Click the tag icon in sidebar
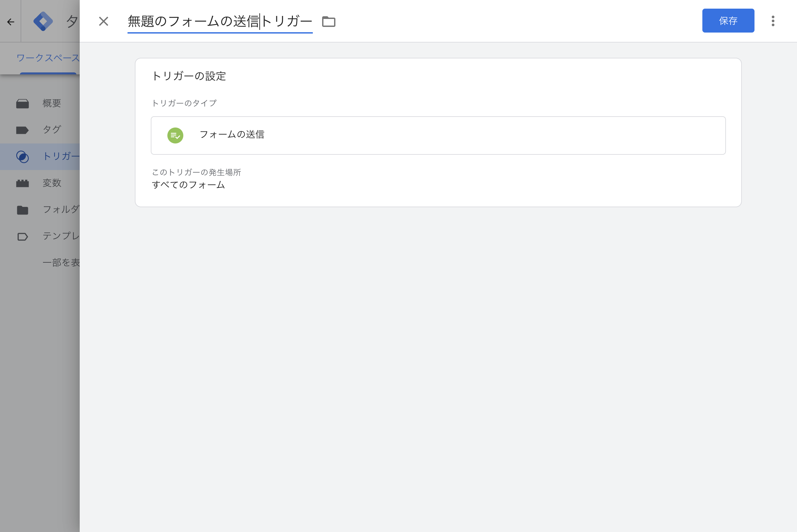797x532 pixels. 22,130
